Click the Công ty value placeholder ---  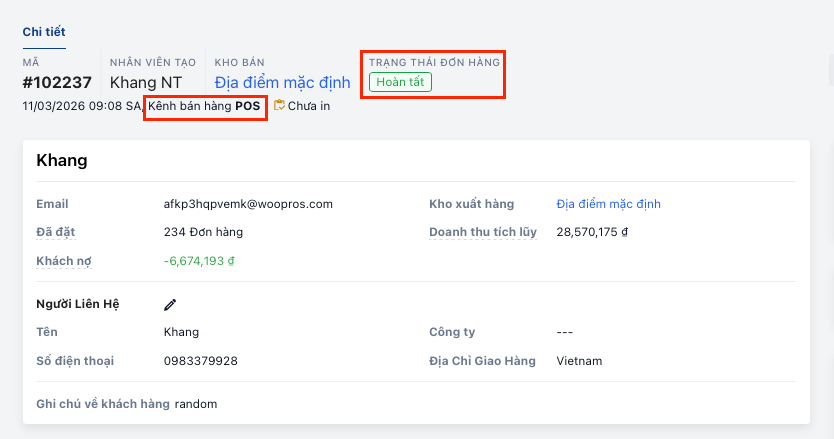tap(565, 332)
